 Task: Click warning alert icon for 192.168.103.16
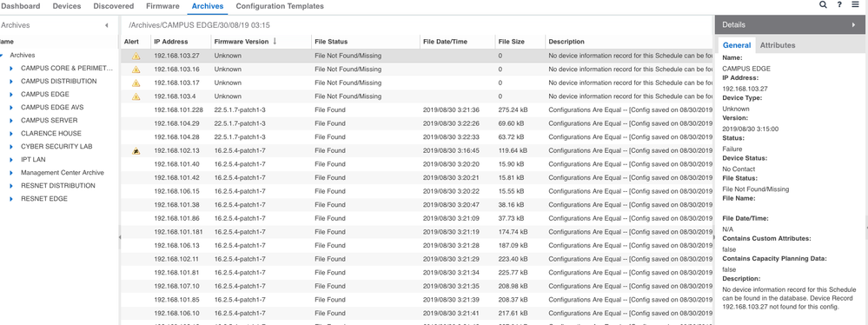tap(136, 70)
